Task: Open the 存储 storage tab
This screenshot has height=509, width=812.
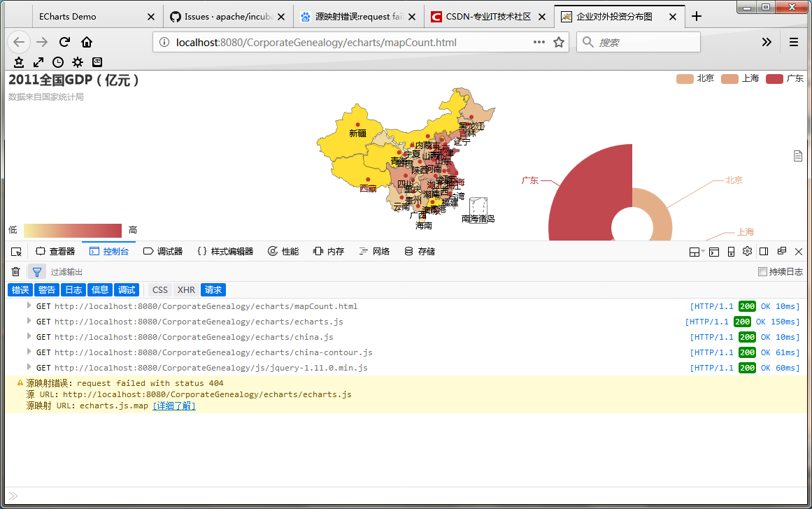Action: click(x=420, y=252)
